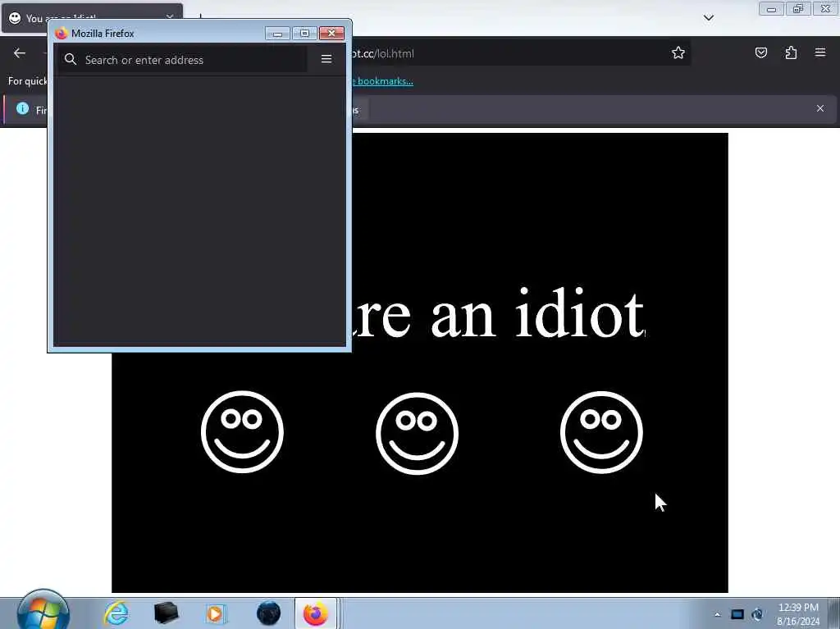The height and width of the screenshot is (629, 840).
Task: Show hidden tray icons arrow
Action: point(717,614)
